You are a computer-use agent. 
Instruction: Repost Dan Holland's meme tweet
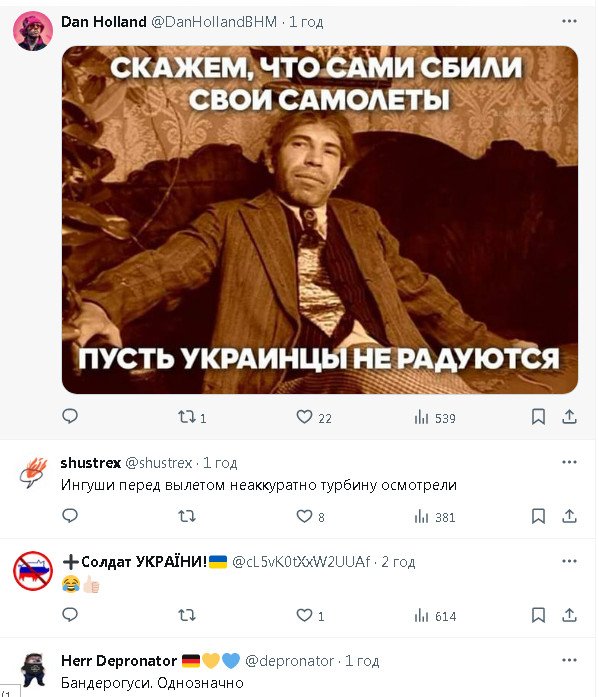192,417
